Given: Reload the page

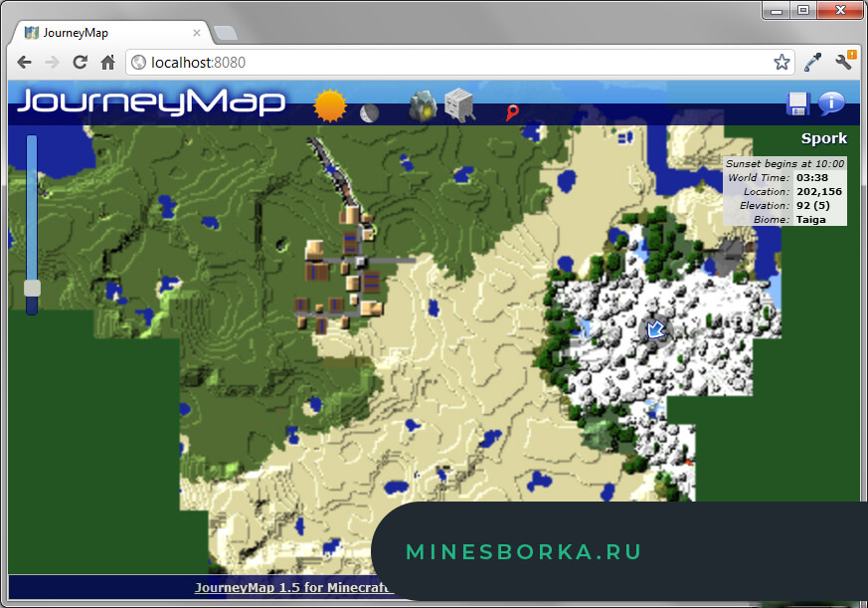Looking at the screenshot, I should (x=81, y=62).
